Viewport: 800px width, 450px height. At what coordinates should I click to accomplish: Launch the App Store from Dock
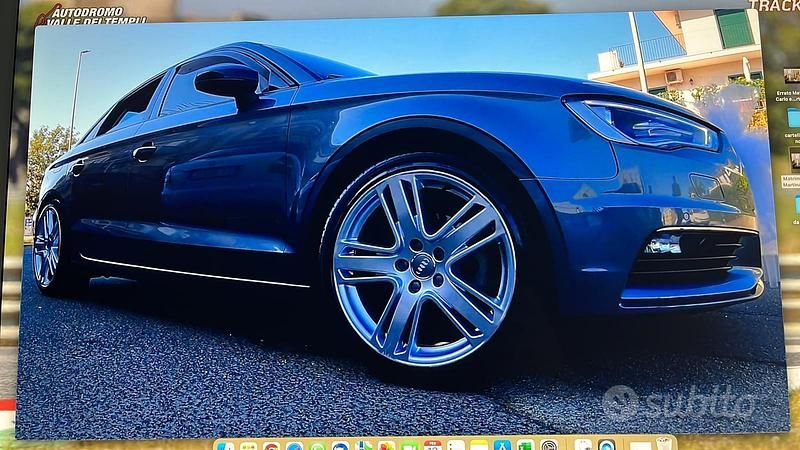coord(502,446)
